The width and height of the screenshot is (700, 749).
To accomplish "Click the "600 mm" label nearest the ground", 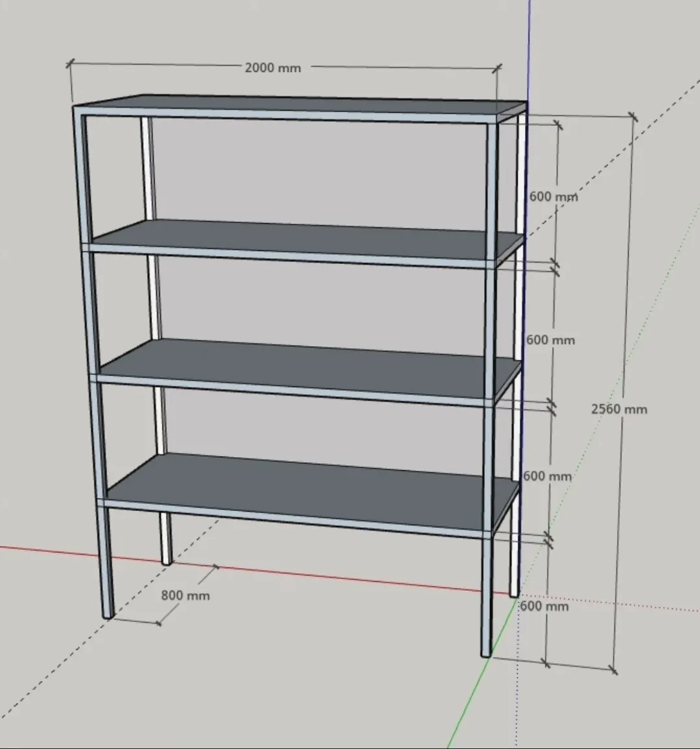I will point(544,606).
